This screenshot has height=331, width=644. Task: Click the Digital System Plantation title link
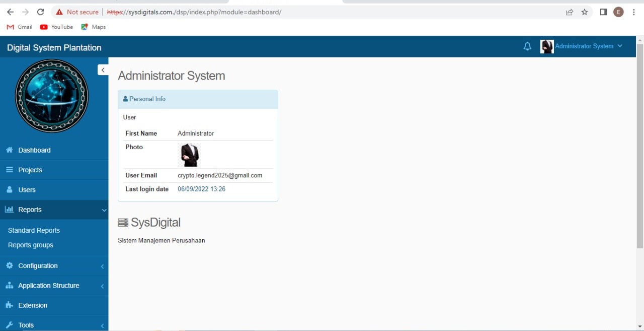54,47
